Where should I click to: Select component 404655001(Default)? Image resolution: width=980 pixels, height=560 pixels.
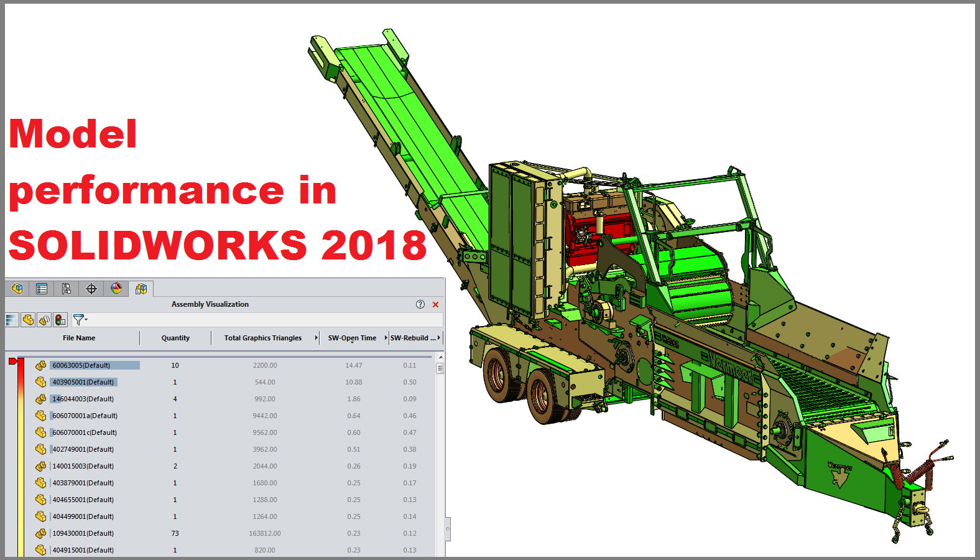coord(83,500)
